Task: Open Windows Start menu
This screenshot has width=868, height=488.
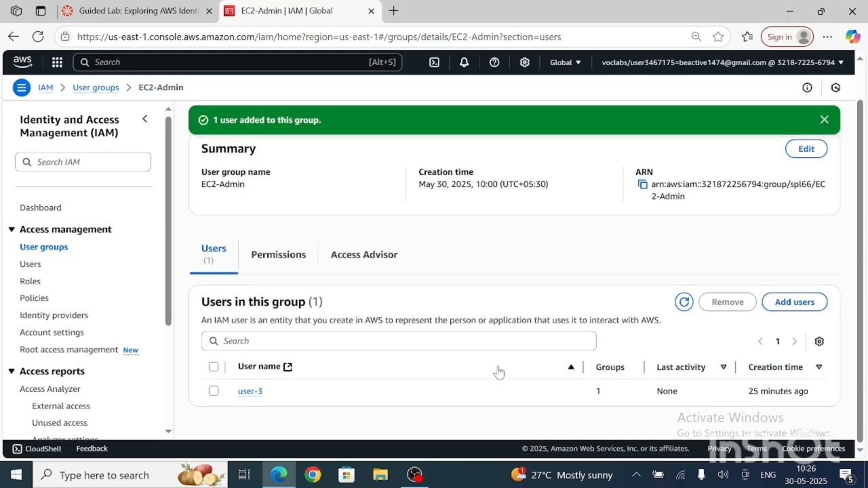Action: point(16,474)
